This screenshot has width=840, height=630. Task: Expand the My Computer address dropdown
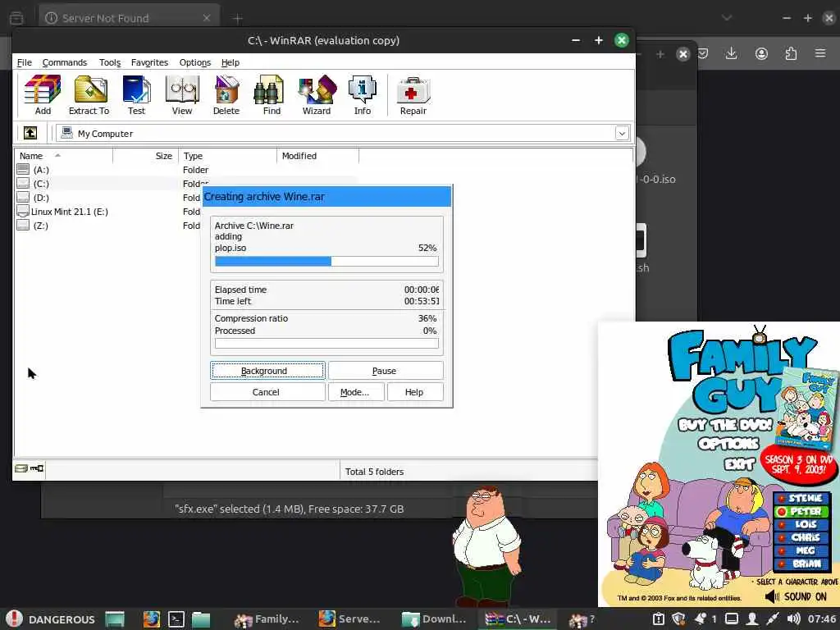tap(622, 134)
